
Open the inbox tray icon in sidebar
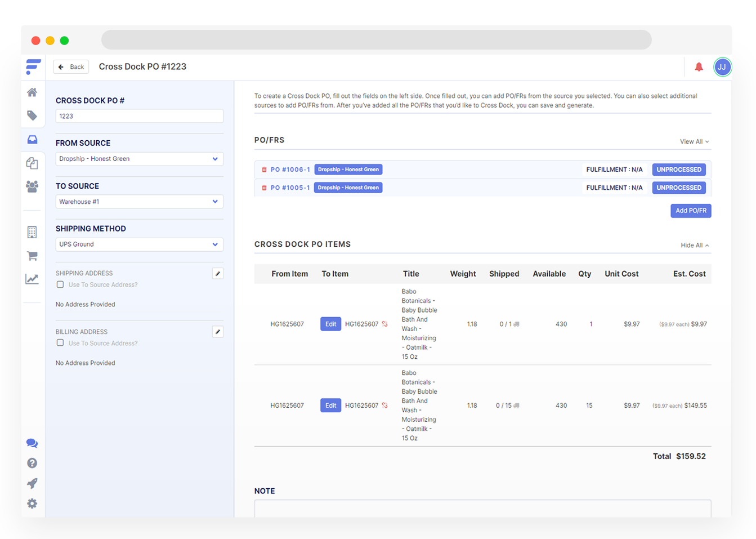[x=32, y=139]
